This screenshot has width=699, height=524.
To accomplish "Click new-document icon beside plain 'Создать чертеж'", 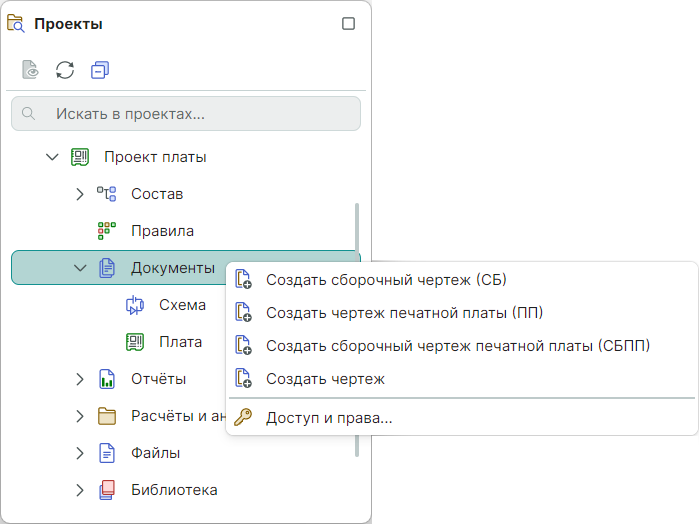I will (x=243, y=378).
